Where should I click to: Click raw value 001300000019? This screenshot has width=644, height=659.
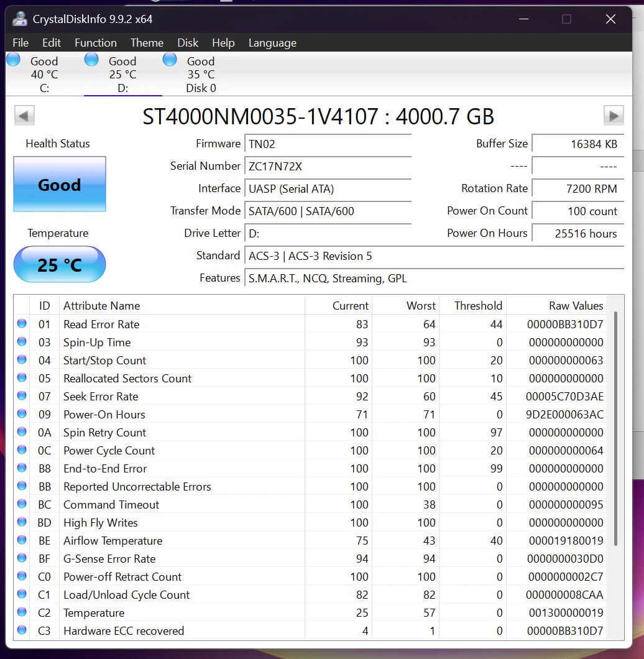tap(566, 613)
